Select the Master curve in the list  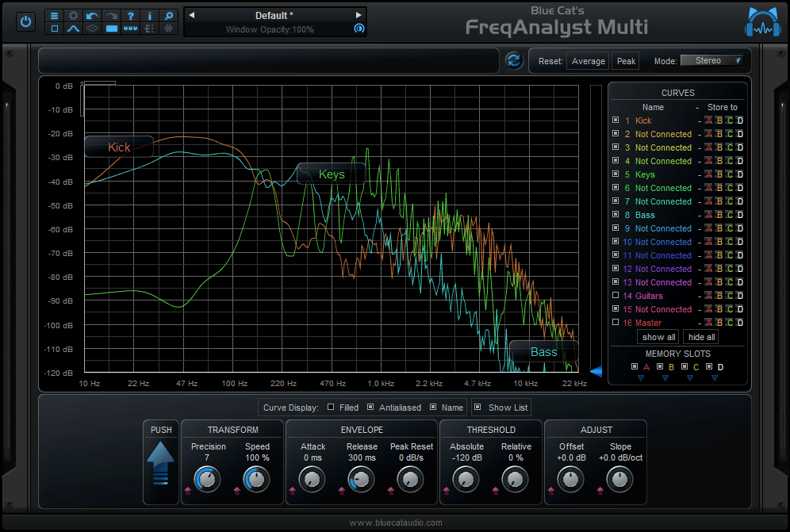[649, 323]
